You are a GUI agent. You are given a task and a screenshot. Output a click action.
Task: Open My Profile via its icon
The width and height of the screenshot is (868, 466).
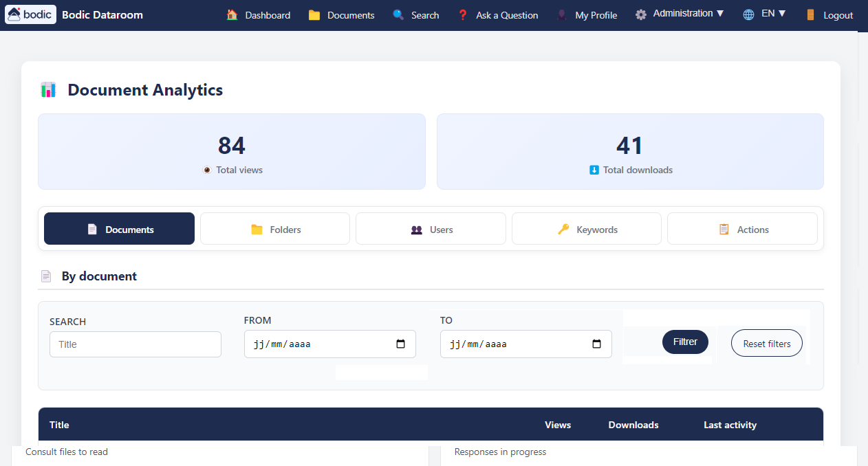click(562, 14)
